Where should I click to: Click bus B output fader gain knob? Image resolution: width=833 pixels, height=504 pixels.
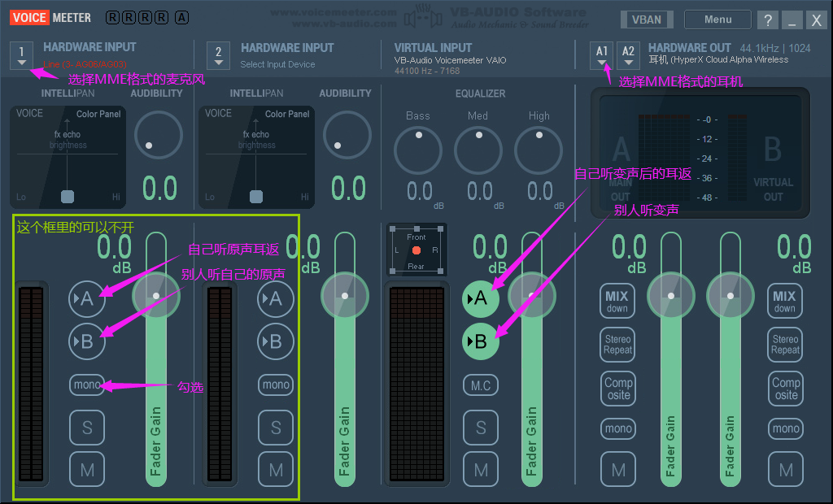click(x=731, y=296)
